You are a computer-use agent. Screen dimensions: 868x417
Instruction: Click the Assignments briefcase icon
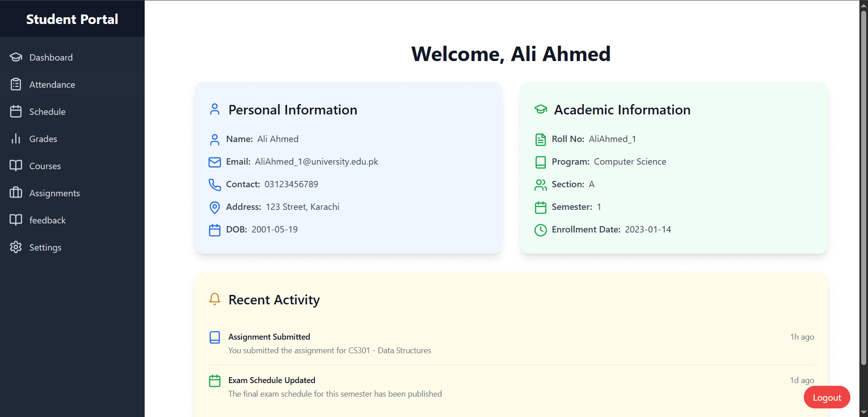pyautogui.click(x=16, y=193)
